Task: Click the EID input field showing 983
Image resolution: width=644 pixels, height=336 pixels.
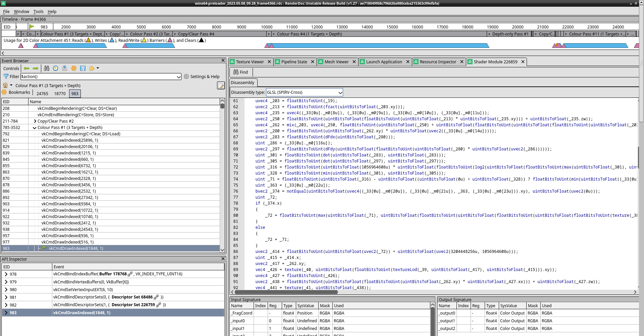Action: click(x=44, y=26)
